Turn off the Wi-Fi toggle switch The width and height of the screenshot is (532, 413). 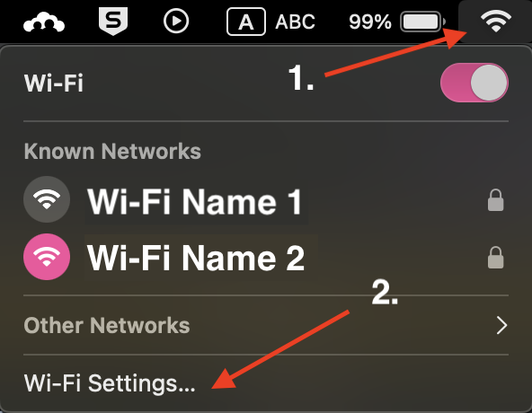[x=474, y=83]
